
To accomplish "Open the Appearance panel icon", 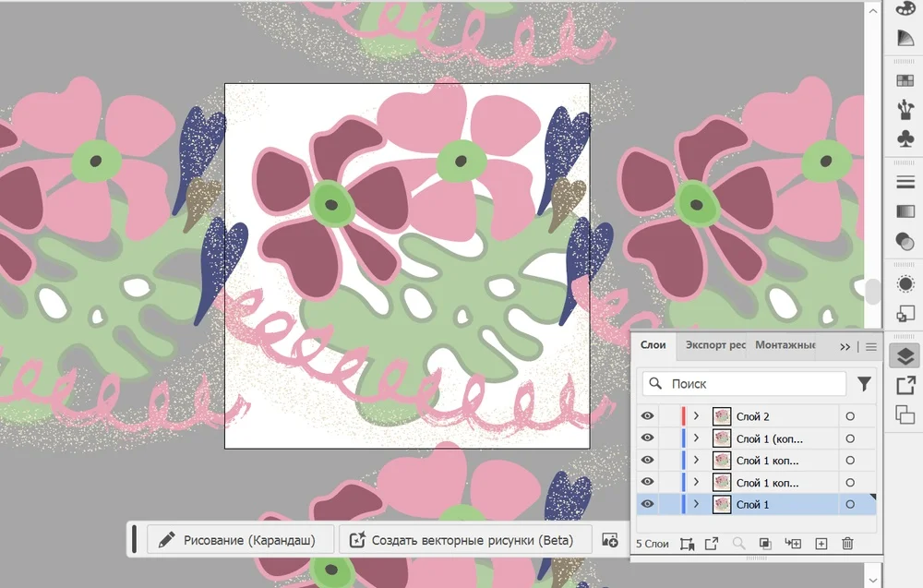I will pyautogui.click(x=905, y=284).
